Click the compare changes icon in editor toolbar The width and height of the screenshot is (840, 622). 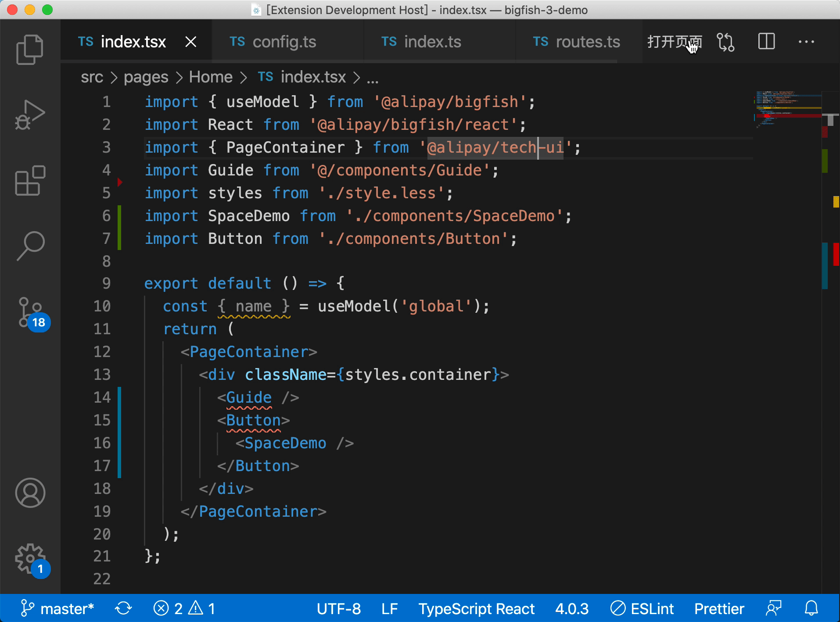pos(725,42)
